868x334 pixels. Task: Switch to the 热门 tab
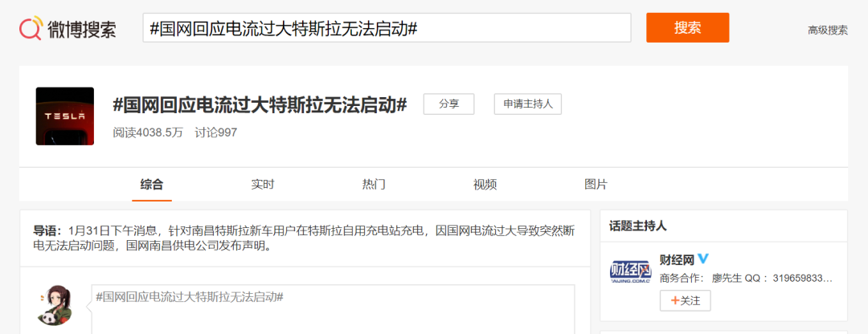[x=374, y=185]
